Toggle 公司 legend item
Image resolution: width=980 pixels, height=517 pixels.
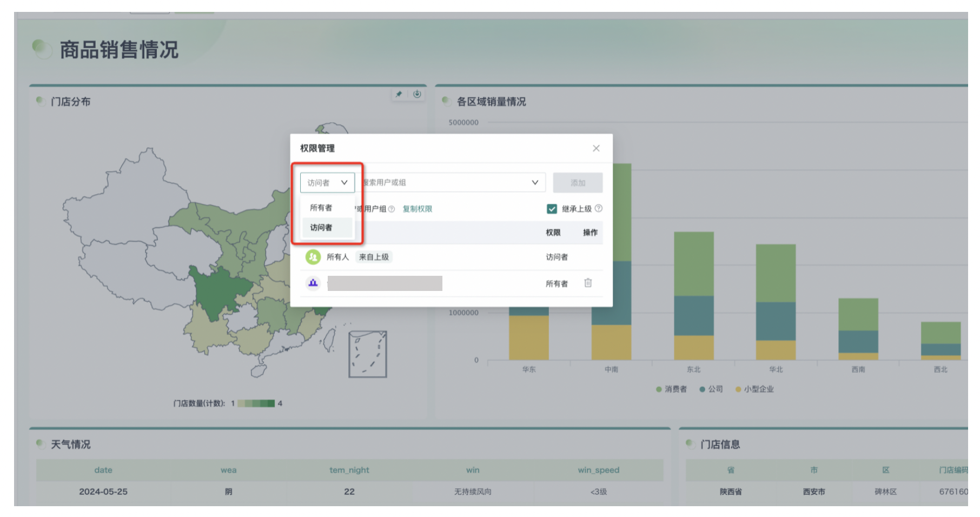coord(711,389)
